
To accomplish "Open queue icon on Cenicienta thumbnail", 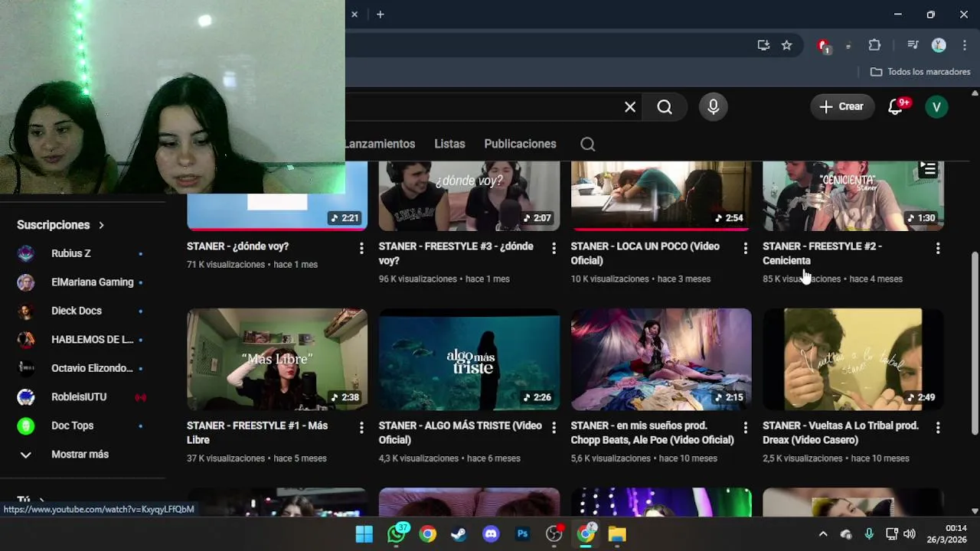I will click(928, 169).
